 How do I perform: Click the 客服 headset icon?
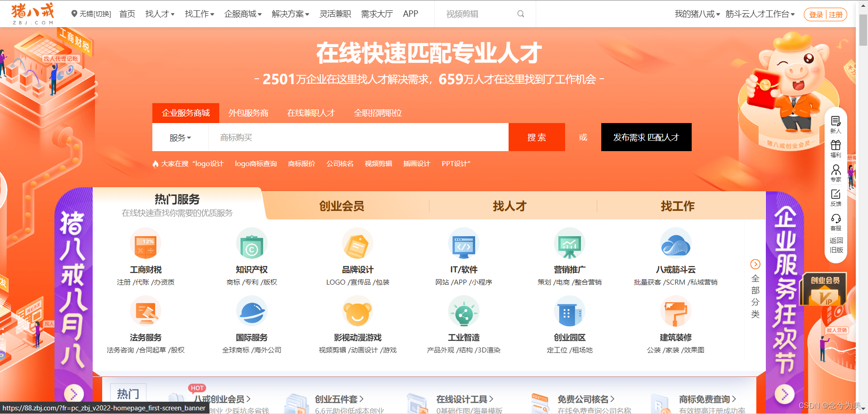836,219
